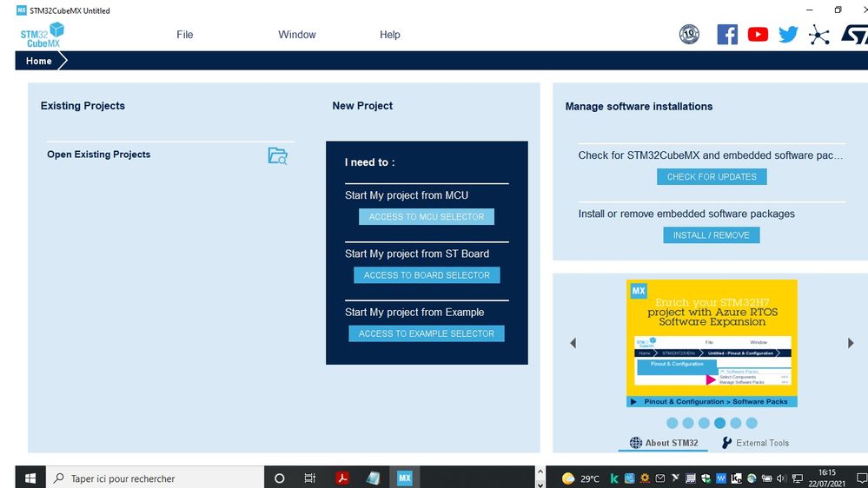The height and width of the screenshot is (488, 868).
Task: Click INSTALL / REMOVE button
Action: pos(712,235)
